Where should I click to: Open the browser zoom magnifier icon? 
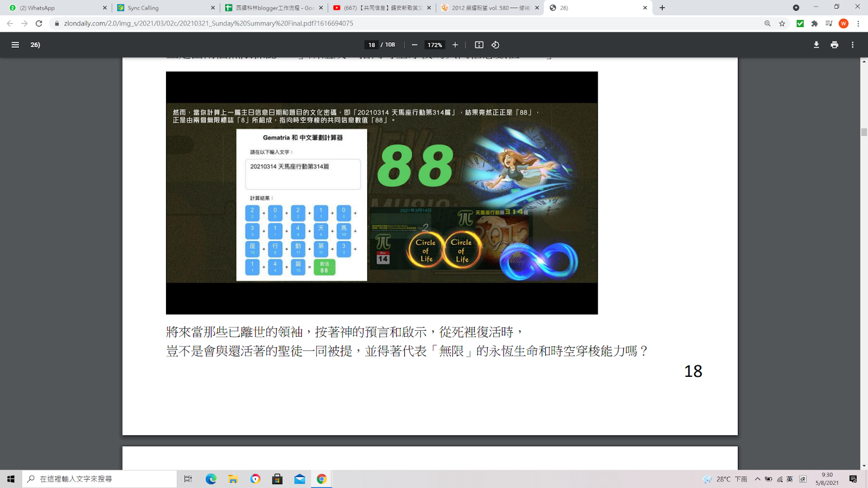tap(767, 23)
